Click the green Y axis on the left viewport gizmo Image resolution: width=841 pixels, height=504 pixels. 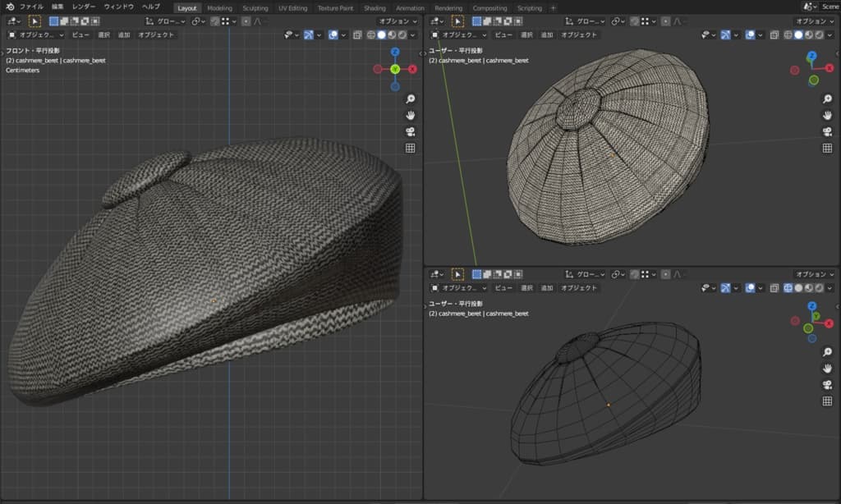pos(395,69)
